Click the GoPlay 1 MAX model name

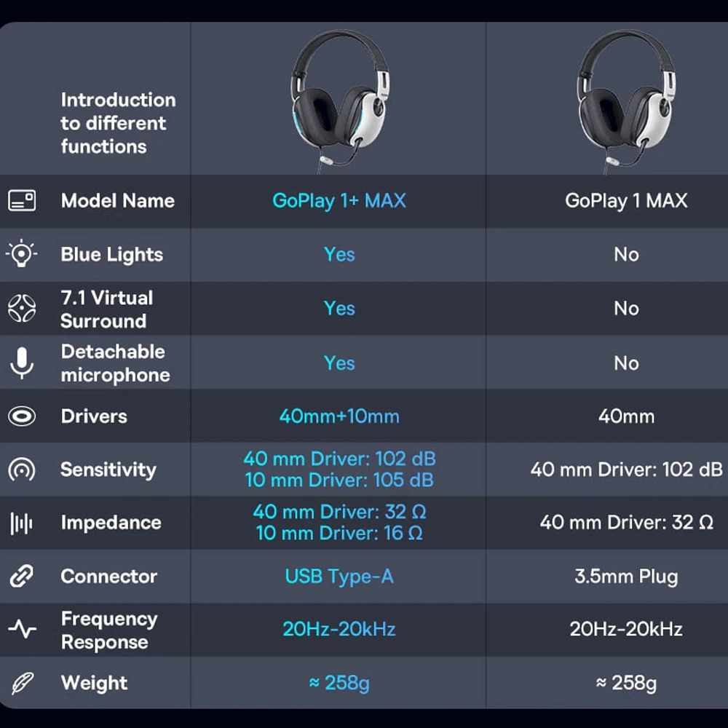pyautogui.click(x=626, y=201)
